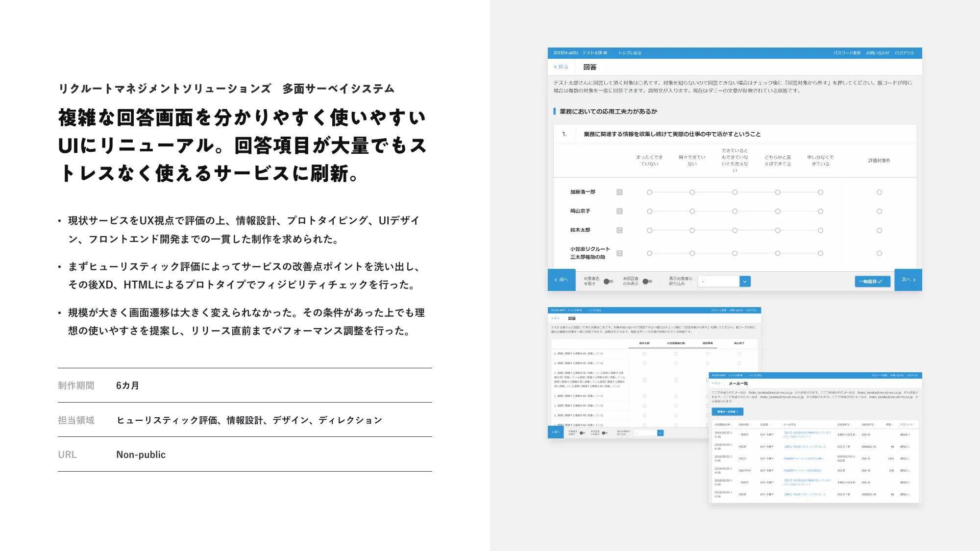This screenshot has height=551, width=980.
Task: Click the icon beside 崎山京子 in the large answer screen
Action: (619, 211)
